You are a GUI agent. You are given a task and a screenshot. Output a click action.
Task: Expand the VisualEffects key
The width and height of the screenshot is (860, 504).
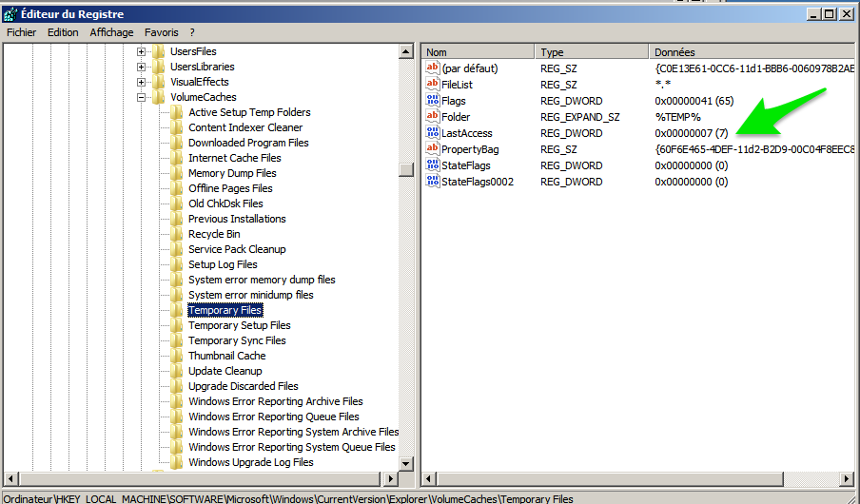(142, 83)
